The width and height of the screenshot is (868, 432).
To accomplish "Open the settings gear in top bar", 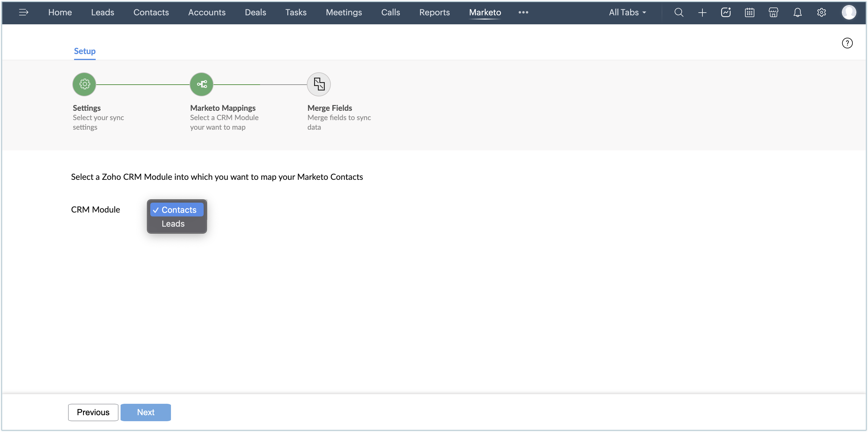I will pos(821,13).
